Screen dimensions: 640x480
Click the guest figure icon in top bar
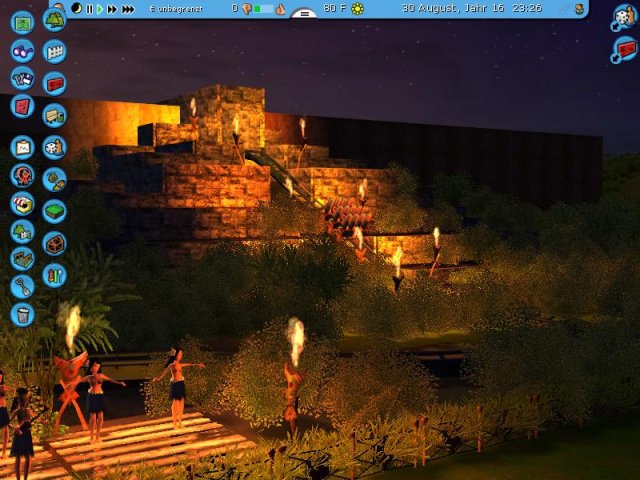pos(579,9)
